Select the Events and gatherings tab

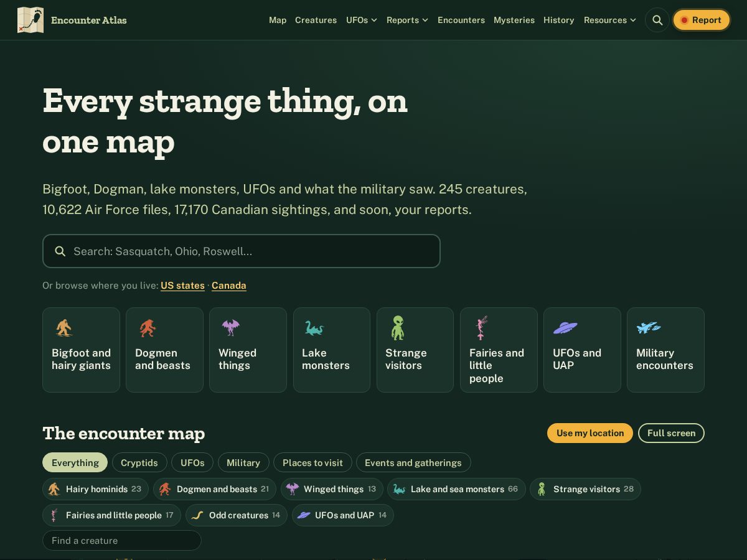413,462
